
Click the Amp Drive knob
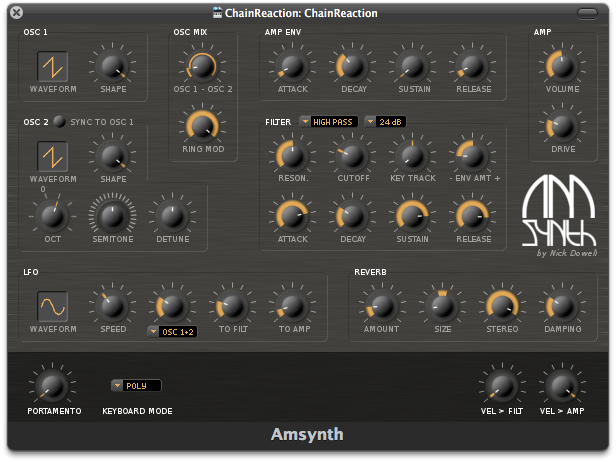561,125
